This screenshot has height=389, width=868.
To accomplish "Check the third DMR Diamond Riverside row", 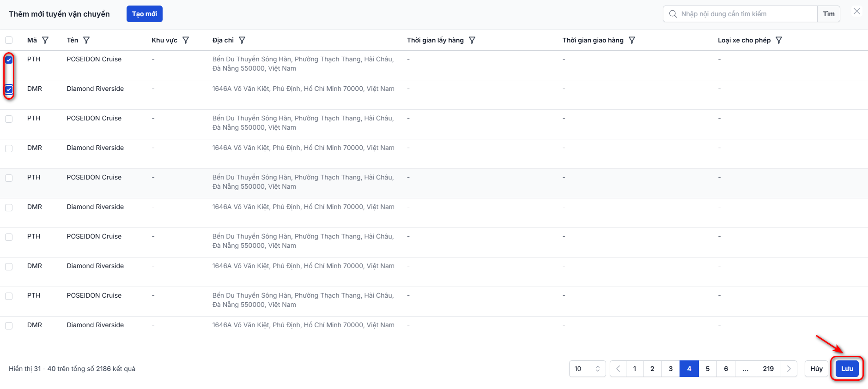I will coord(9,207).
